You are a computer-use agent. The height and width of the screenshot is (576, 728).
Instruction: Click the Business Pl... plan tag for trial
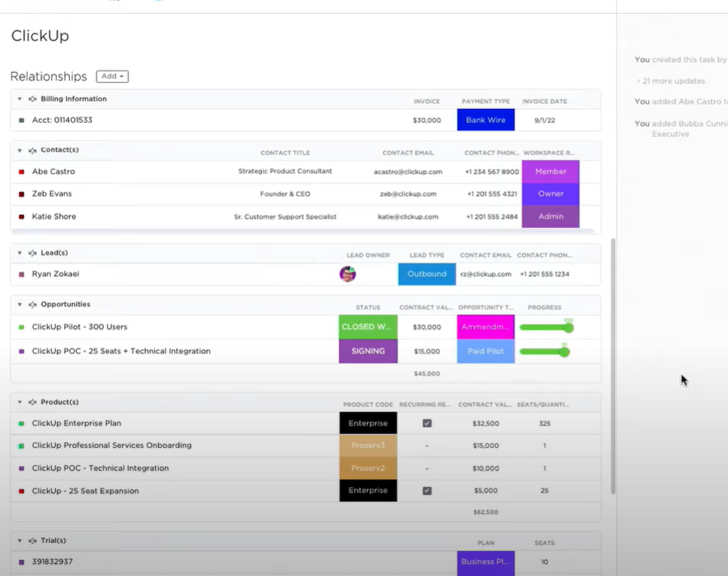coord(485,562)
